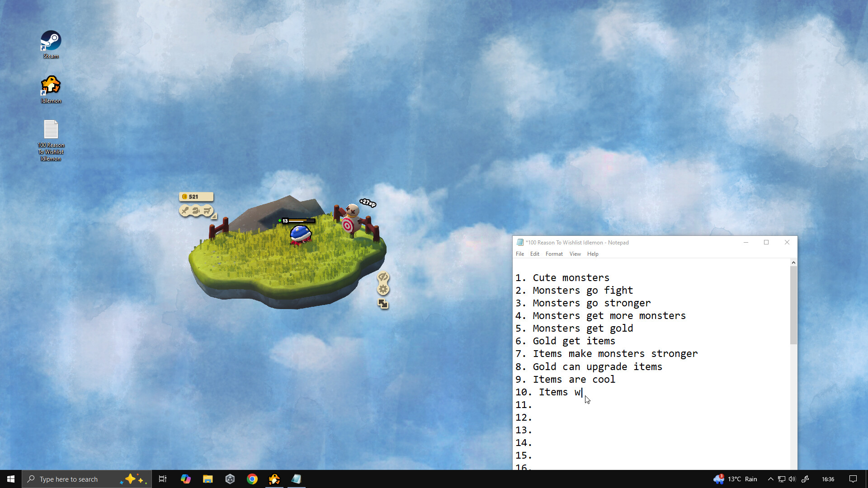Click the training dummy target
The height and width of the screenshot is (488, 868).
tap(350, 221)
